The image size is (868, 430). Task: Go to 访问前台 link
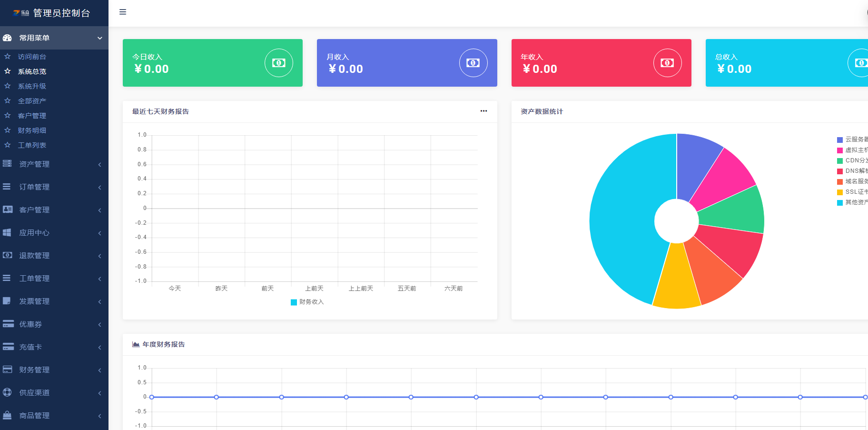coord(32,57)
